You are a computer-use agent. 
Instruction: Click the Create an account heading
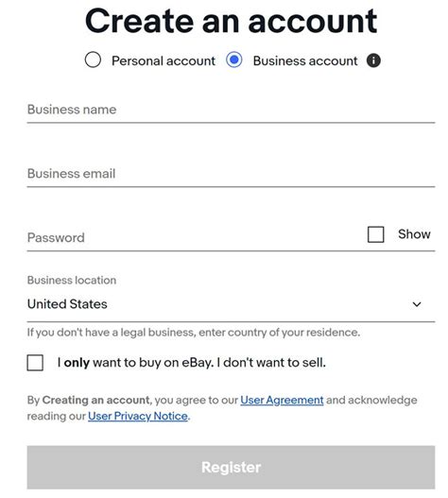[x=231, y=21]
